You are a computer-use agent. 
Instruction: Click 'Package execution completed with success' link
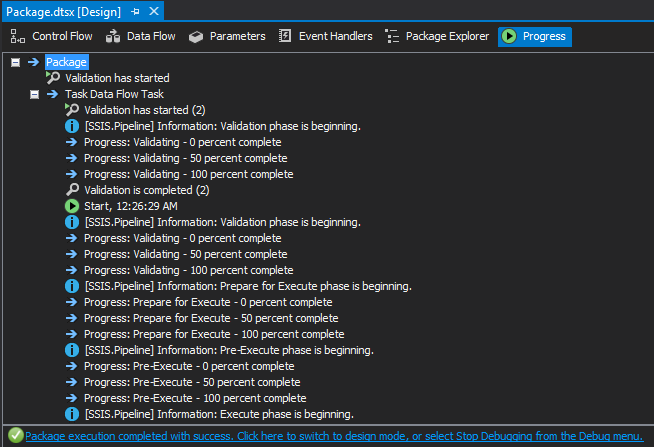(x=334, y=436)
